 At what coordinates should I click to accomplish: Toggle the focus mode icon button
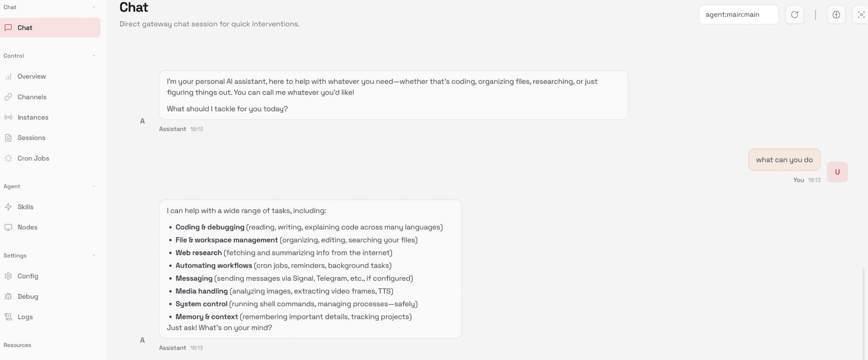pyautogui.click(x=861, y=15)
